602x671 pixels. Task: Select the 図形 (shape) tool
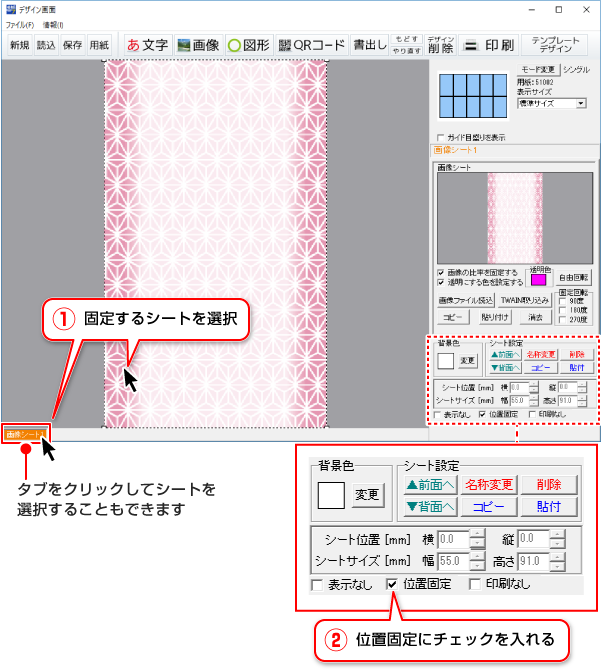pyautogui.click(x=247, y=45)
